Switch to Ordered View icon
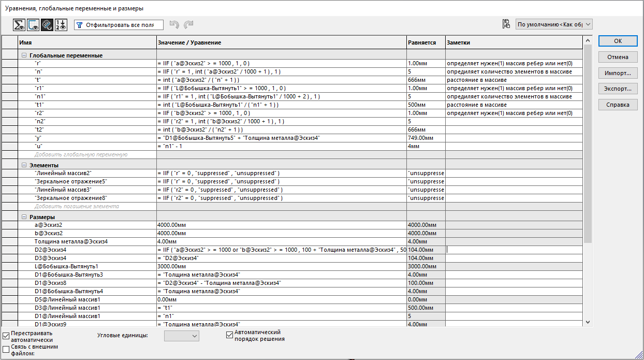 [61, 24]
